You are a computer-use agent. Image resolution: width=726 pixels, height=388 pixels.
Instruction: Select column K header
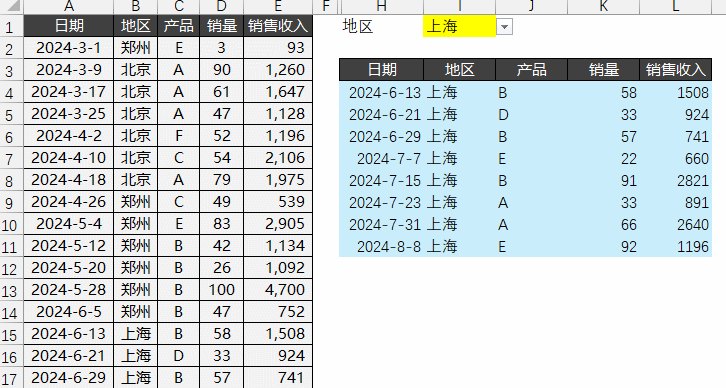point(603,6)
